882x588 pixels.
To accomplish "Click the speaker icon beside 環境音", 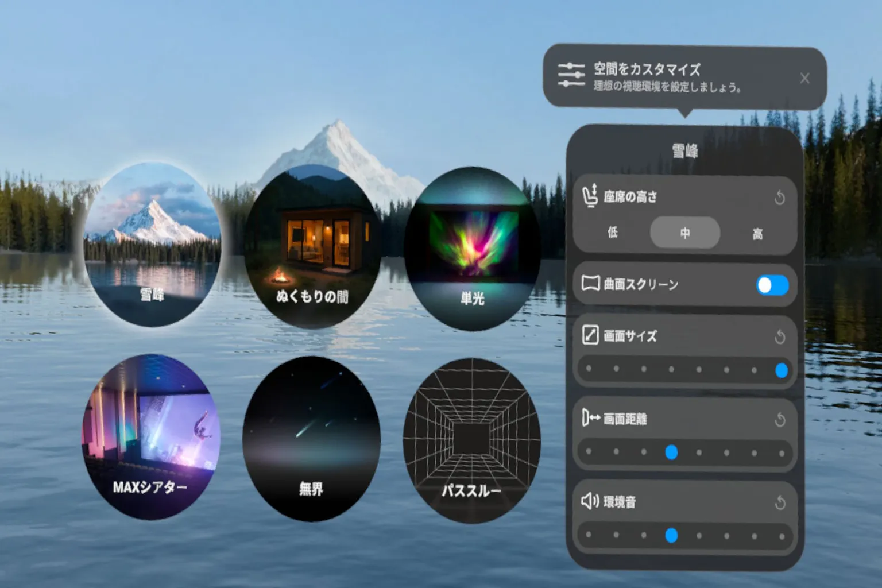I will pyautogui.click(x=590, y=501).
